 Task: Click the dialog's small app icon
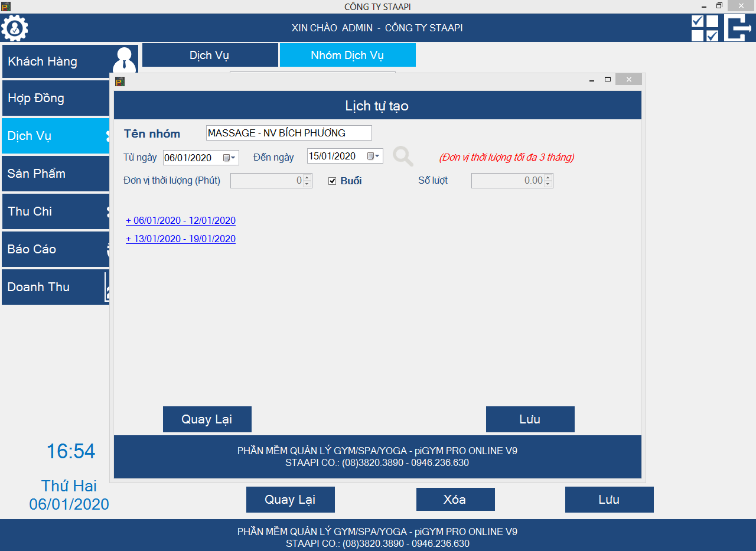120,81
